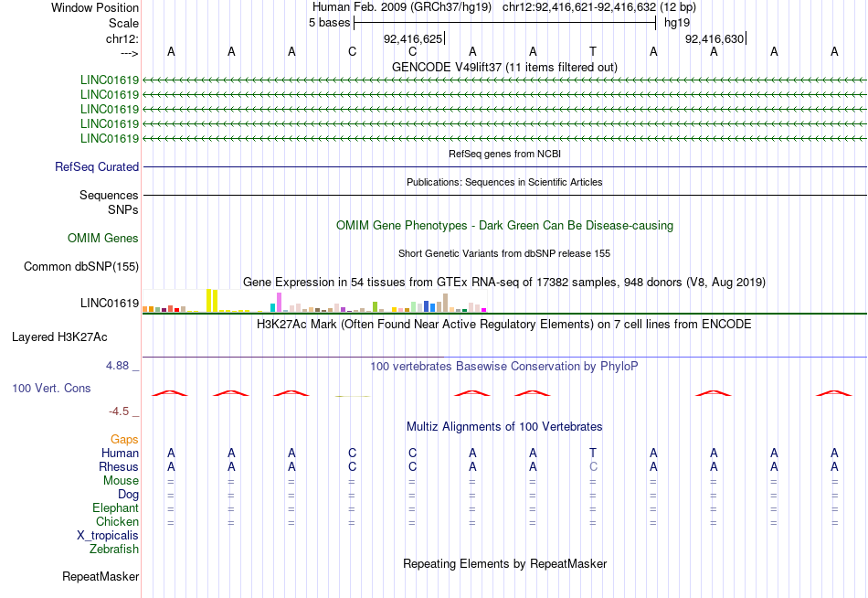Click the Zebrafish species row label
868x598 pixels.
(114, 550)
